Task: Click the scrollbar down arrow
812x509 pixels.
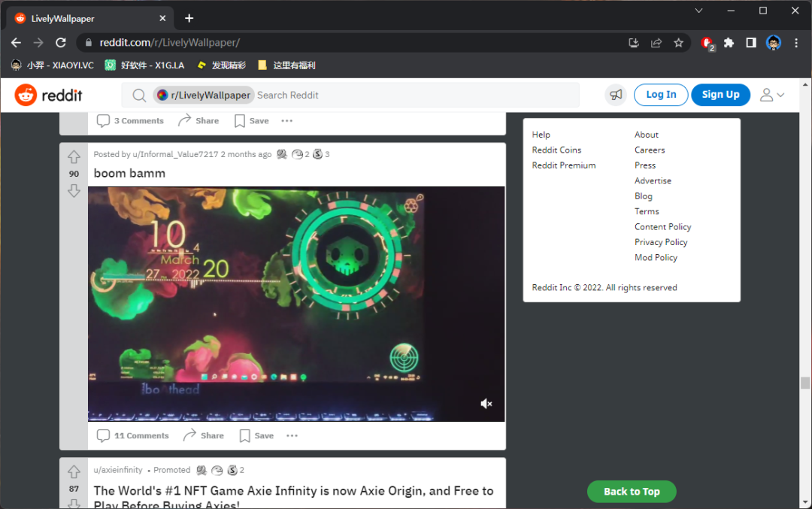Action: (x=804, y=503)
